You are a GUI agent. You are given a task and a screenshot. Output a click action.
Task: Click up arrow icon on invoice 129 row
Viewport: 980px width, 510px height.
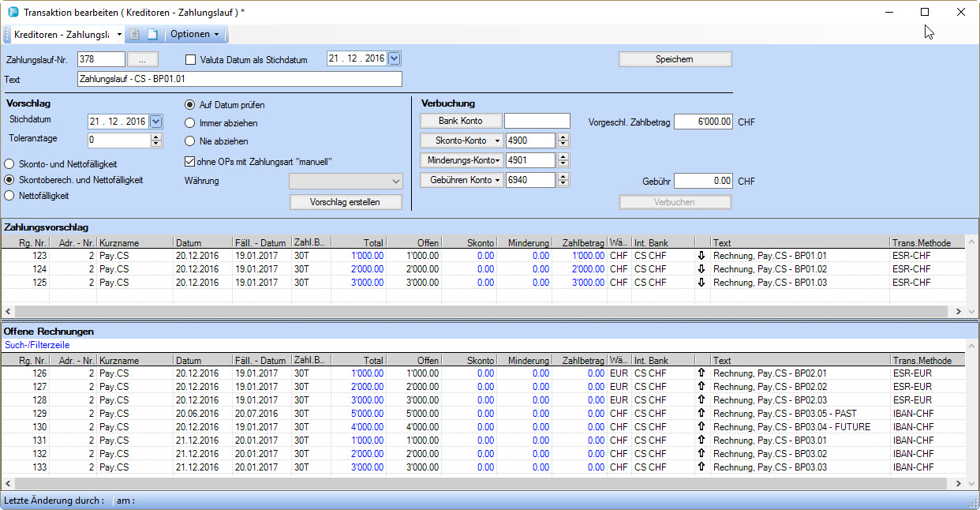(x=701, y=414)
